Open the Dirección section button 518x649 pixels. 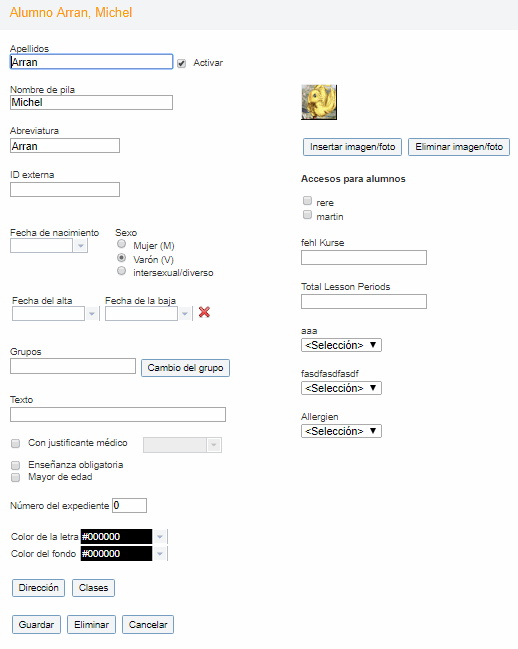pyautogui.click(x=38, y=588)
